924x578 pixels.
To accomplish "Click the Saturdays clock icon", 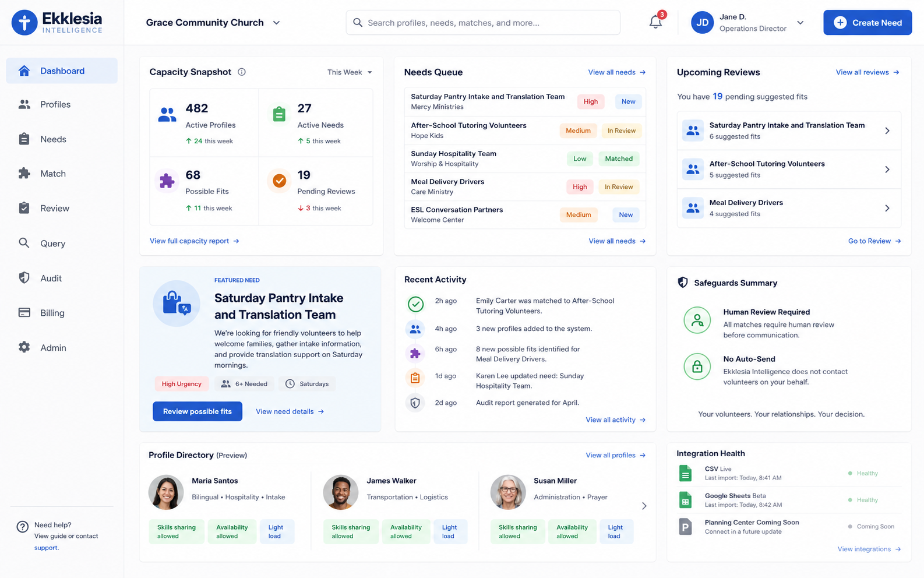I will point(290,383).
